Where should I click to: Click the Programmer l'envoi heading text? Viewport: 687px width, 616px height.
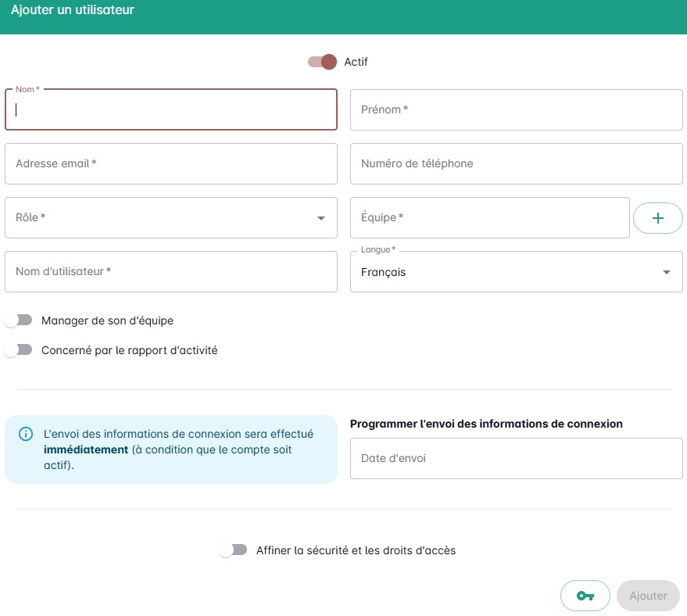coord(486,424)
